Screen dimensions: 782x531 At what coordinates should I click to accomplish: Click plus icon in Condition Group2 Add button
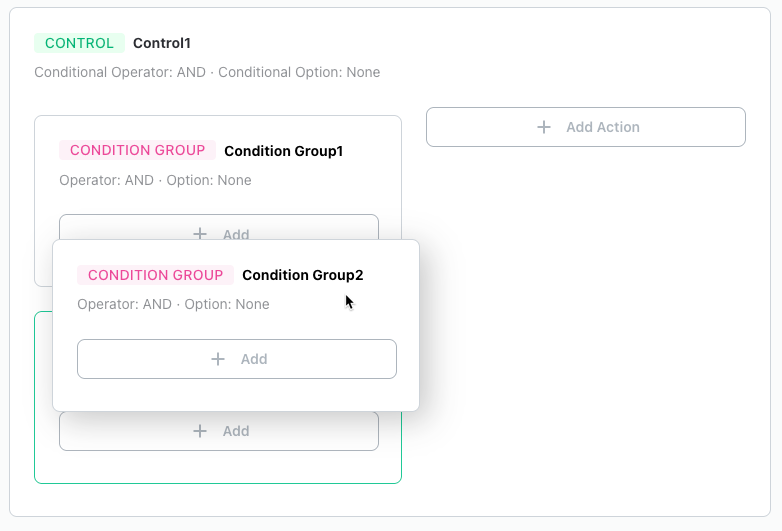218,359
